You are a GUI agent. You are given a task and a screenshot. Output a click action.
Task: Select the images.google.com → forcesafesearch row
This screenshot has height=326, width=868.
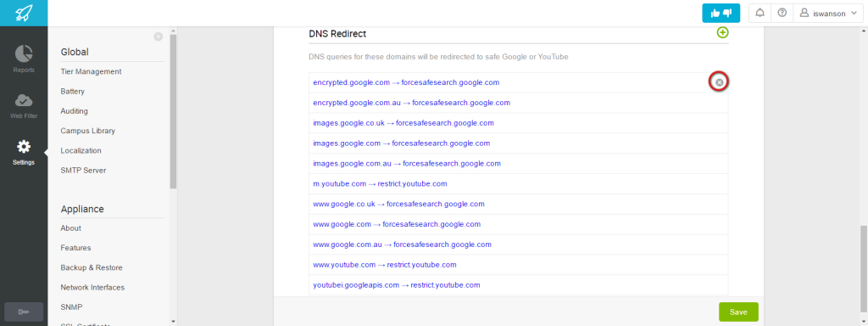[x=518, y=143]
